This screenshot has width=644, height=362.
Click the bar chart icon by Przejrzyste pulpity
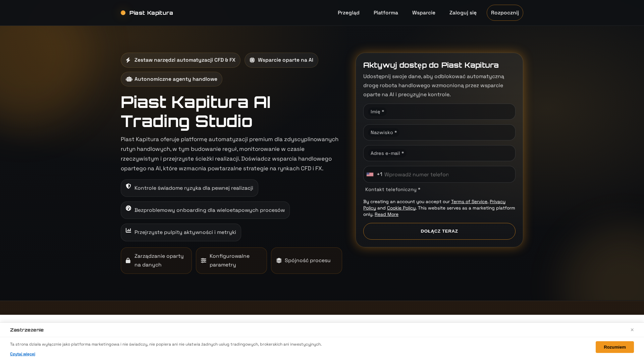tap(128, 230)
